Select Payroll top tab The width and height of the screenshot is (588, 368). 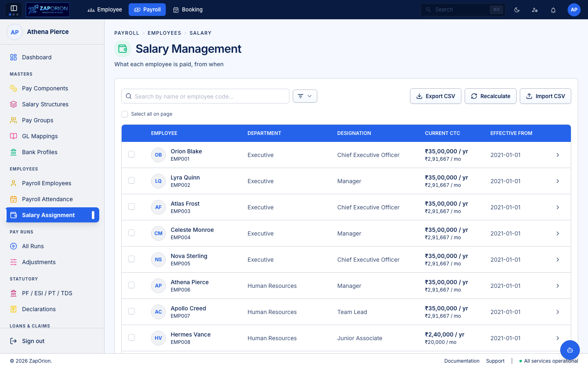(x=147, y=9)
